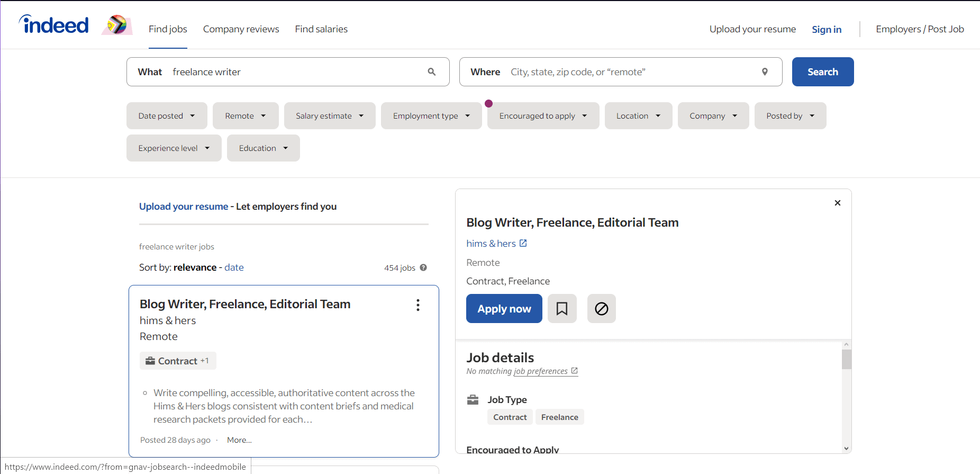Click the magnifying glass in What field
This screenshot has width=980, height=474.
pyautogui.click(x=432, y=72)
